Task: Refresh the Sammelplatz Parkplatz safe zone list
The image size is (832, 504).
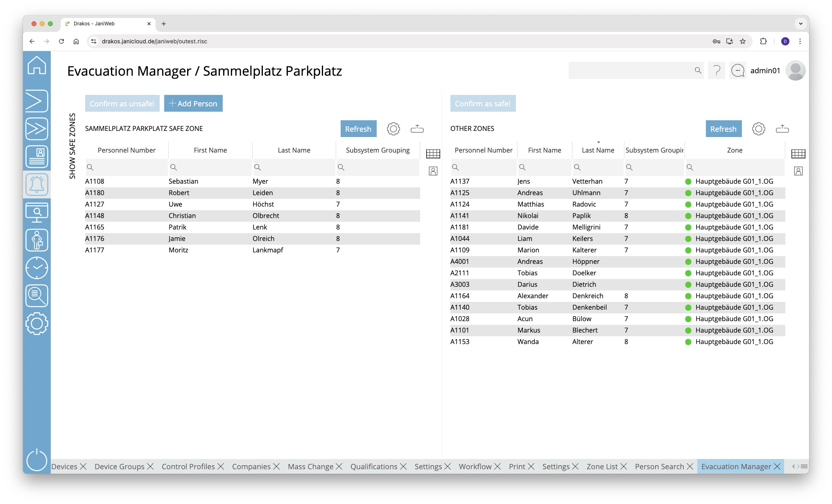Action: tap(358, 129)
